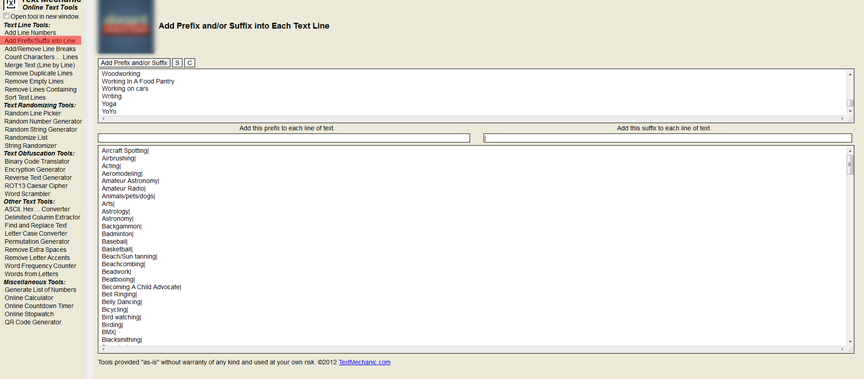
Task: Go to Random Line Picker
Action: coord(33,113)
